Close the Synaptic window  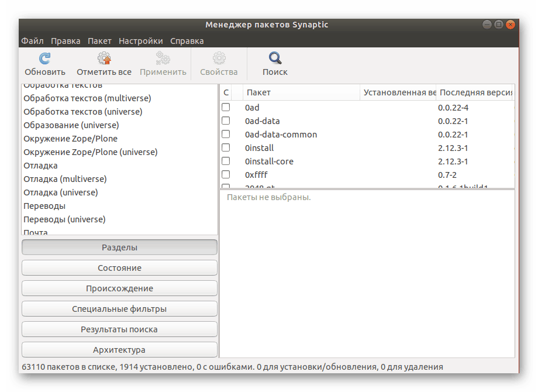coord(511,25)
